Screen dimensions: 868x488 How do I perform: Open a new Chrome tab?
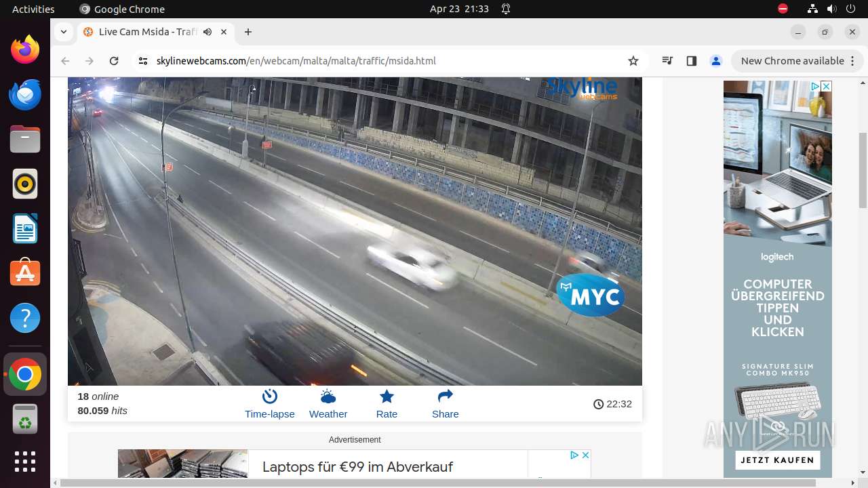248,32
